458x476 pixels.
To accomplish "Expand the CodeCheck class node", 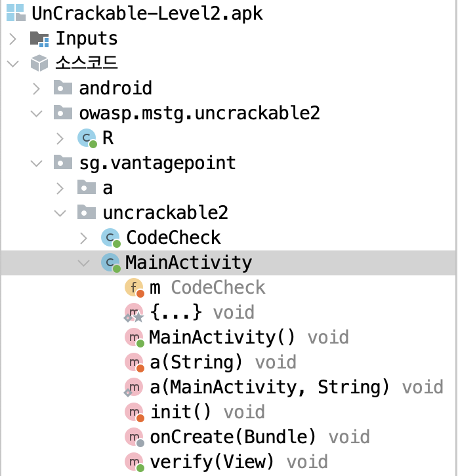I will pyautogui.click(x=84, y=238).
